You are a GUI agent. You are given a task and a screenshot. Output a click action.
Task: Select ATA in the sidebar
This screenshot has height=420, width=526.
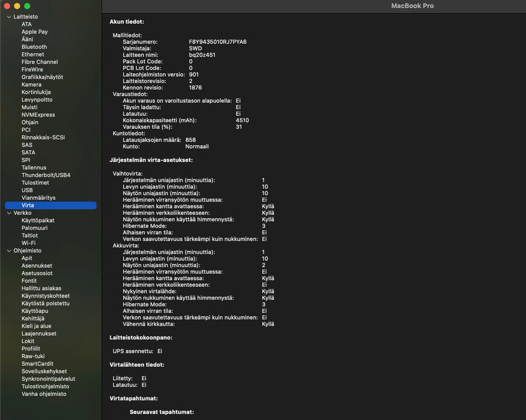coord(26,24)
